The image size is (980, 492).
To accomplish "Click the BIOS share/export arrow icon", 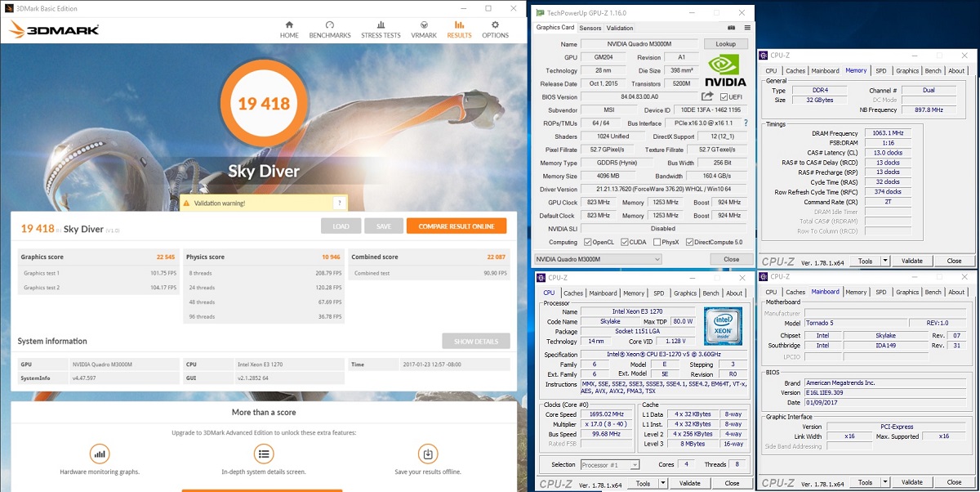I will pos(707,96).
